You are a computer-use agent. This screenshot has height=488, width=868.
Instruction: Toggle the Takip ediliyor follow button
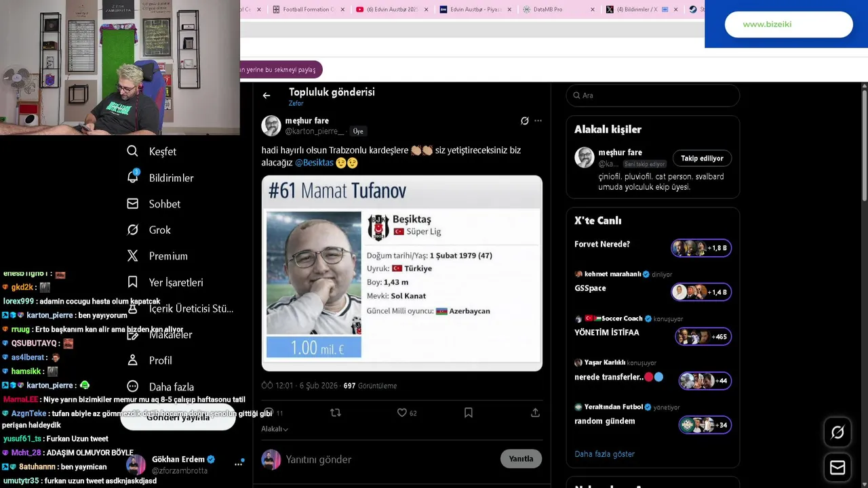(x=702, y=158)
